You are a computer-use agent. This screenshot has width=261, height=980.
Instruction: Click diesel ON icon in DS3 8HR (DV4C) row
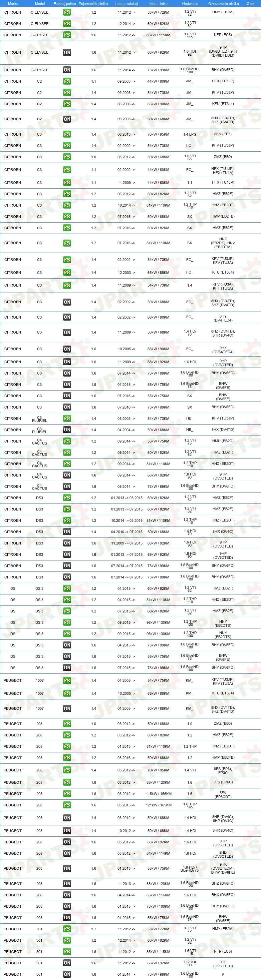pos(67,532)
